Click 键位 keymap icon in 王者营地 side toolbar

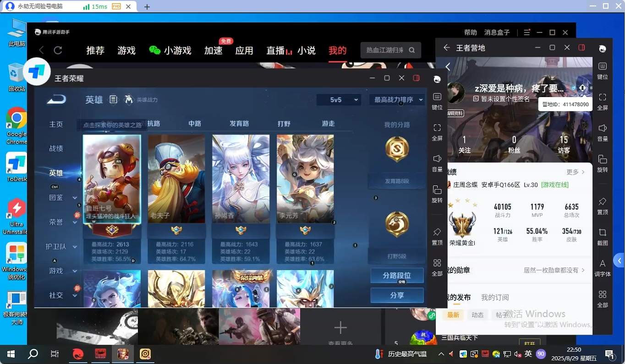[603, 66]
